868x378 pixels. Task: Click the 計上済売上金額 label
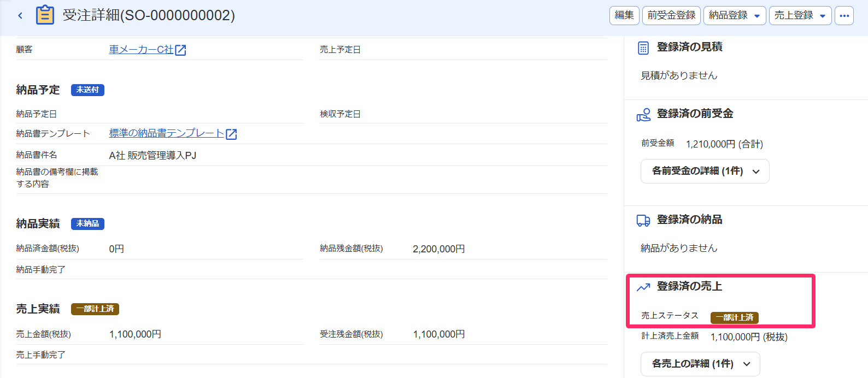click(670, 336)
